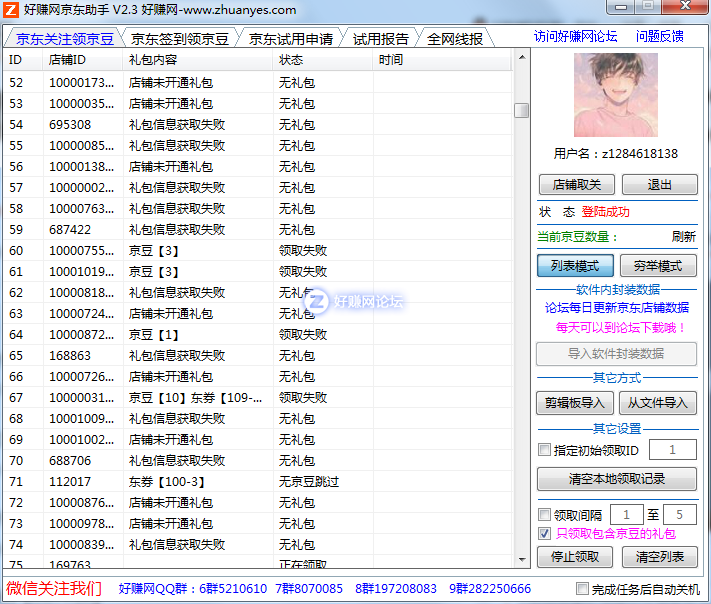Click the ID column header
The image size is (711, 604).
click(23, 59)
